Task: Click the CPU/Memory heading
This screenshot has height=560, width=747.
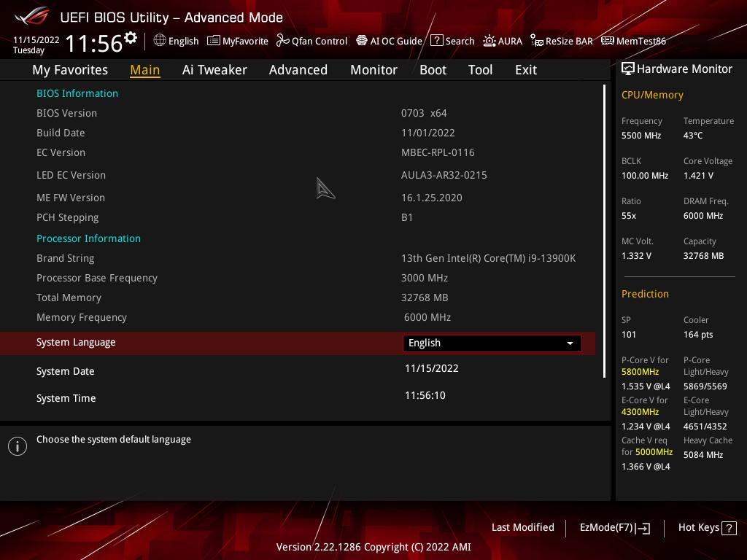Action: coord(652,96)
